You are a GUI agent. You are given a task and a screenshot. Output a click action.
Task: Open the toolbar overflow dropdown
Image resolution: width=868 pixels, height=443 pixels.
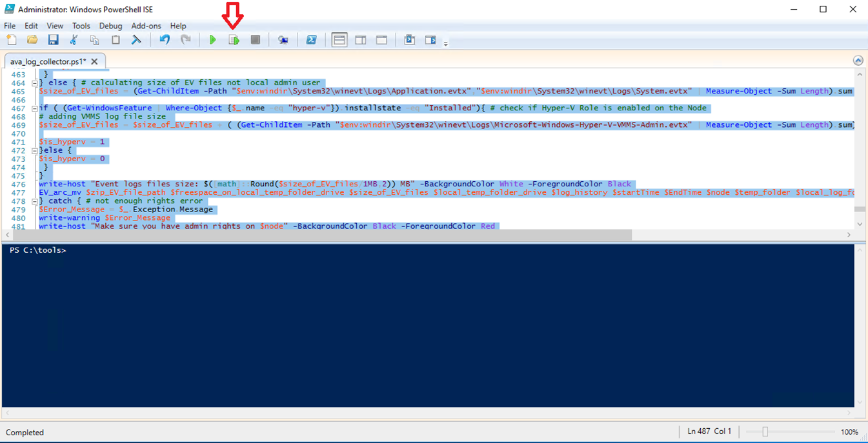(445, 43)
